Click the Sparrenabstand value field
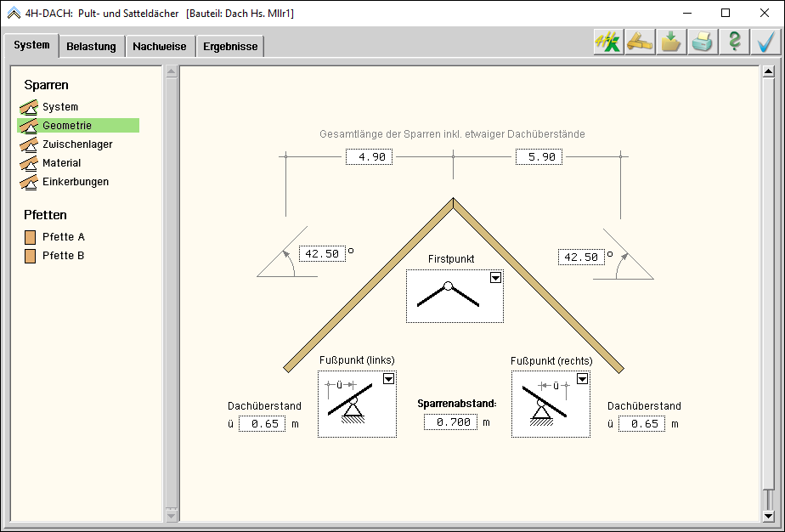Image resolution: width=785 pixels, height=532 pixels. (x=450, y=422)
